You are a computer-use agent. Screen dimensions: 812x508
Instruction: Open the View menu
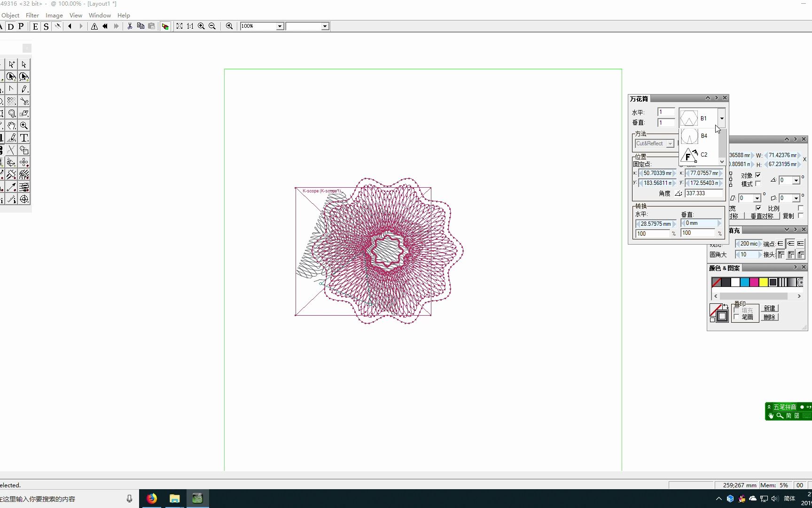coord(76,16)
